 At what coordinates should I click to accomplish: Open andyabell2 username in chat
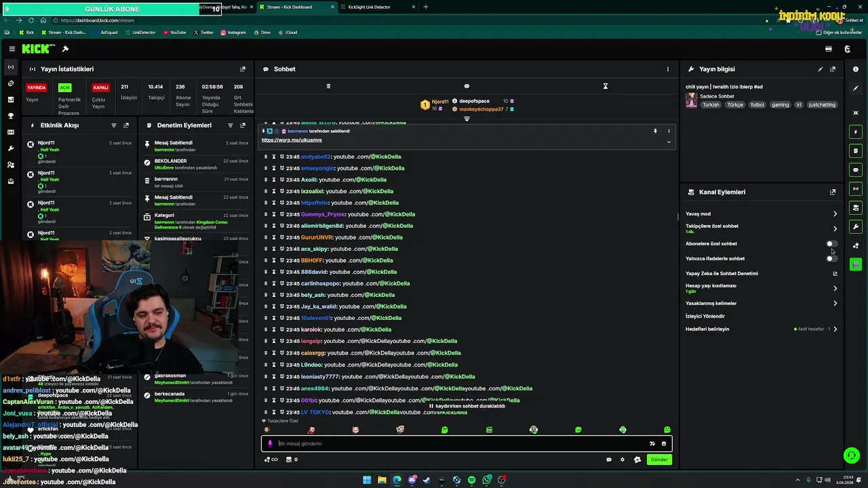click(315, 157)
